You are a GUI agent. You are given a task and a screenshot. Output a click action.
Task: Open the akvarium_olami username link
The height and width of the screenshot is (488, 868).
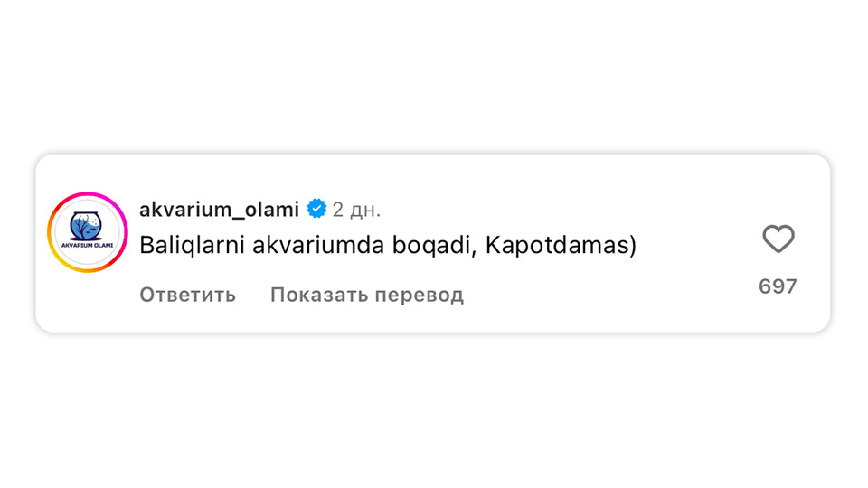tap(219, 210)
